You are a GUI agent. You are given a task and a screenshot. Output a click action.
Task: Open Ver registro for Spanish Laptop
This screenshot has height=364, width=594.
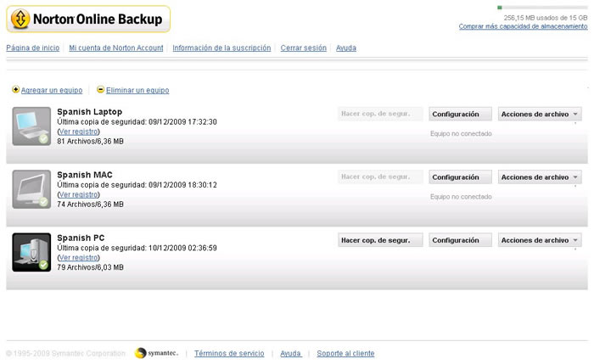point(78,132)
